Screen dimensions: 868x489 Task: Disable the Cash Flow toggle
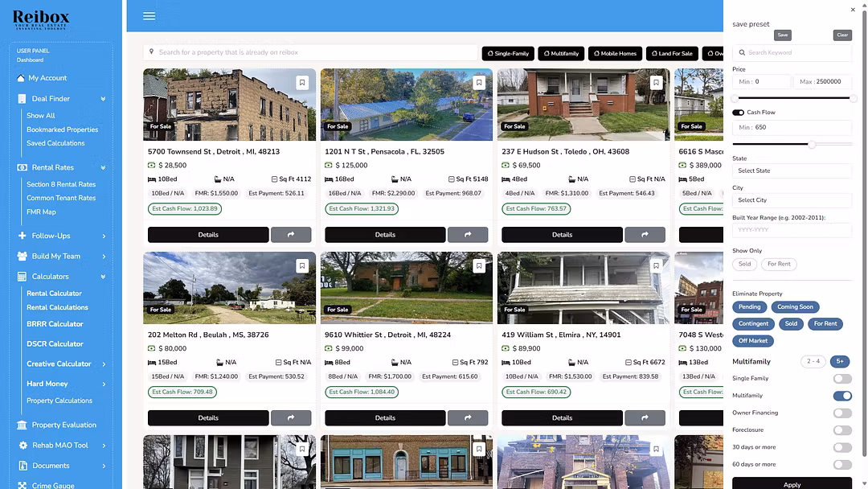click(738, 113)
